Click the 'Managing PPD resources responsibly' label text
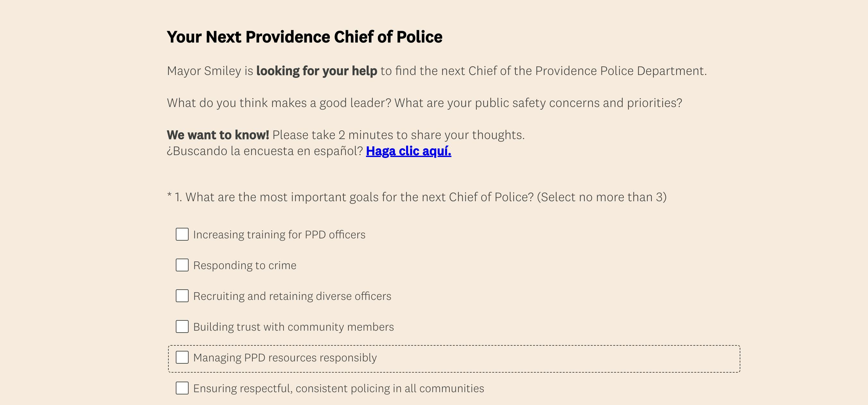 pos(285,358)
